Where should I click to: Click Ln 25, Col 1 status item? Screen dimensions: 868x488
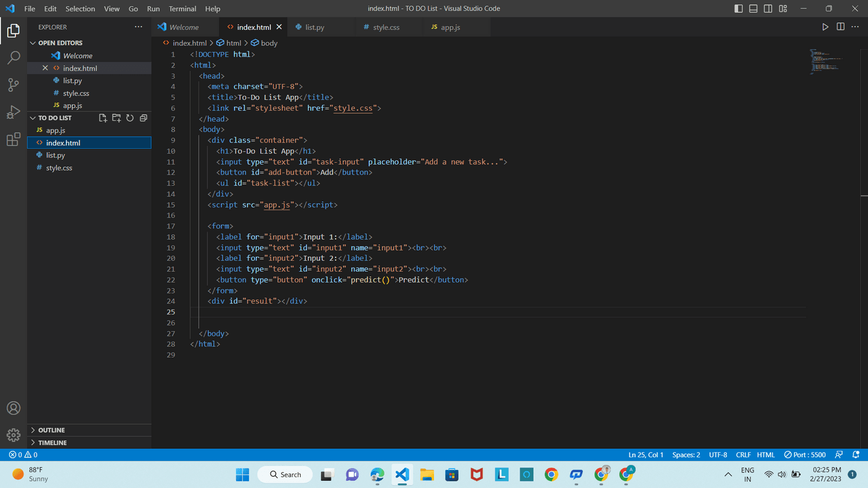coord(646,455)
